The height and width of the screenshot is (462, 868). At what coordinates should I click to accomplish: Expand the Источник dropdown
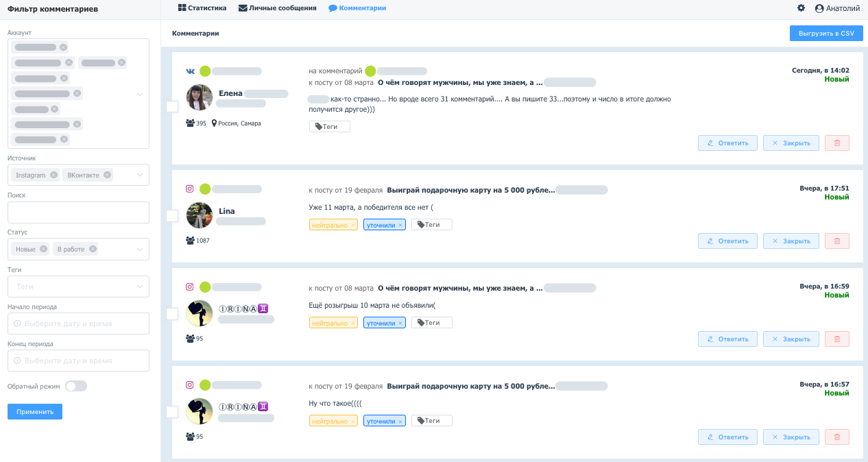[x=139, y=175]
